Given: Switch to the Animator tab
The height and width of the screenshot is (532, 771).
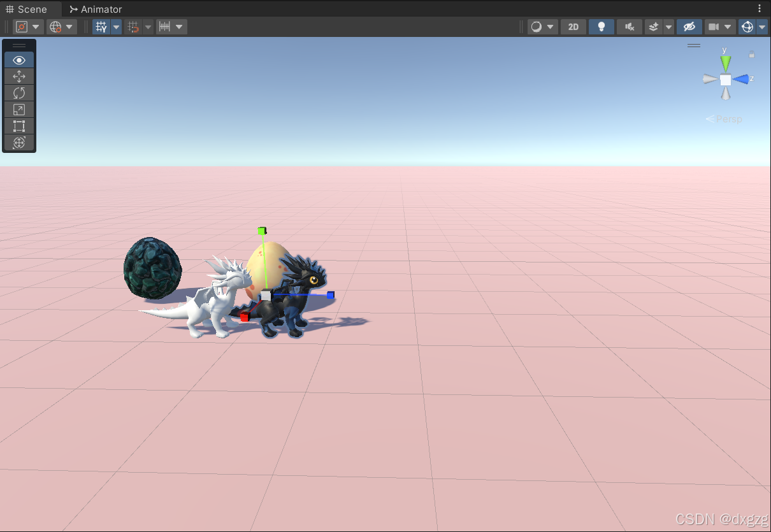Looking at the screenshot, I should click(x=96, y=9).
